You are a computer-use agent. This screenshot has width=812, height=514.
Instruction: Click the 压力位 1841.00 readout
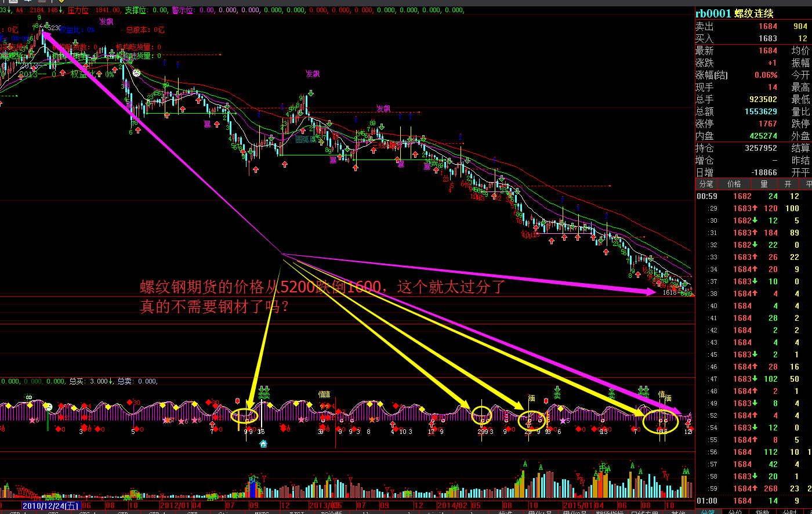point(95,10)
